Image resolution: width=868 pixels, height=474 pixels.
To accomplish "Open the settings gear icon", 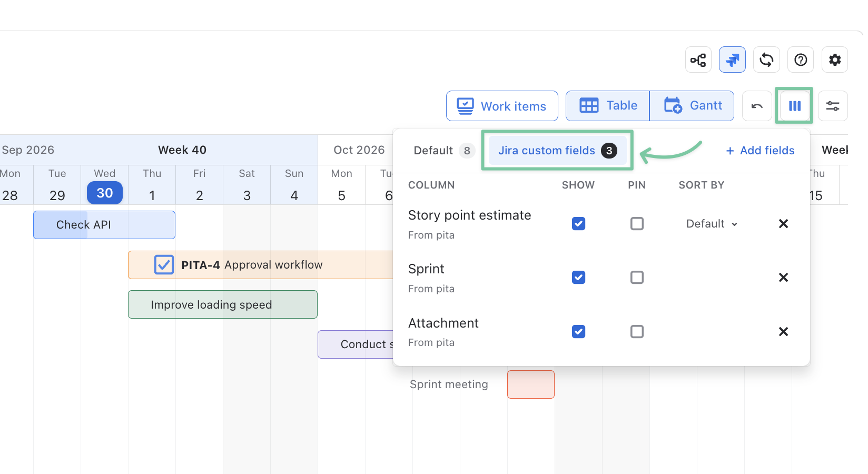I will (835, 60).
